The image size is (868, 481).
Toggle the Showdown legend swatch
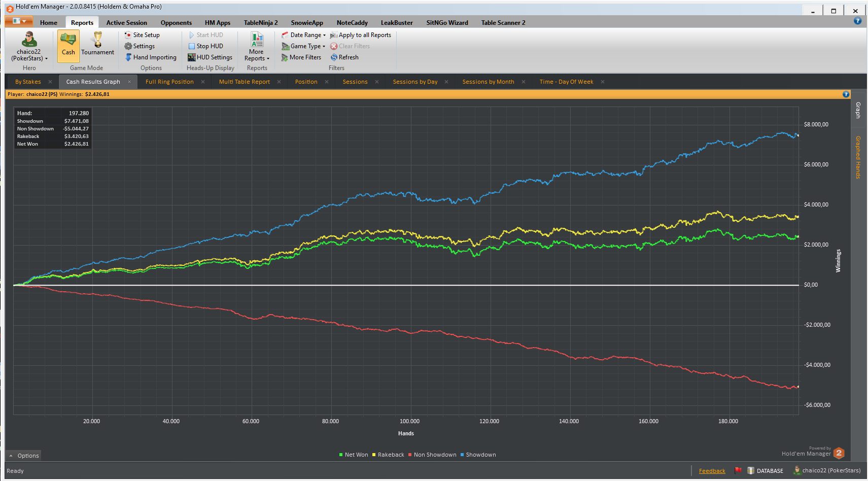click(462, 455)
